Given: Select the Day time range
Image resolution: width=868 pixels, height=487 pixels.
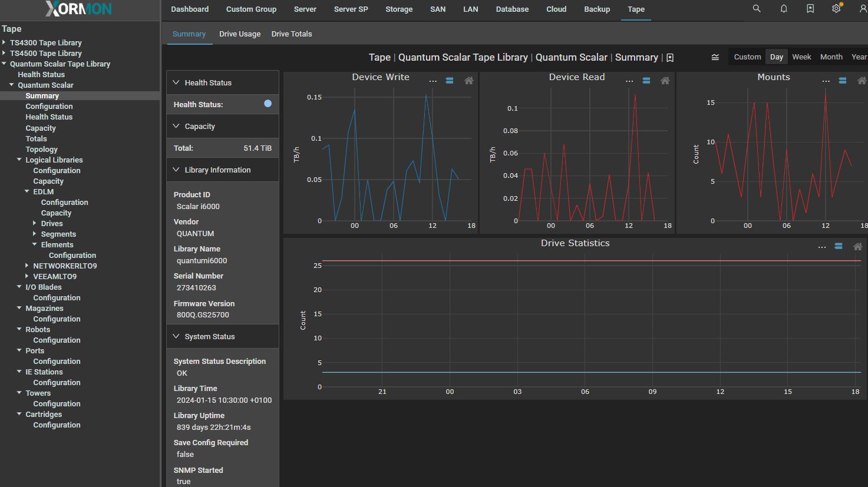Looking at the screenshot, I should (x=777, y=57).
